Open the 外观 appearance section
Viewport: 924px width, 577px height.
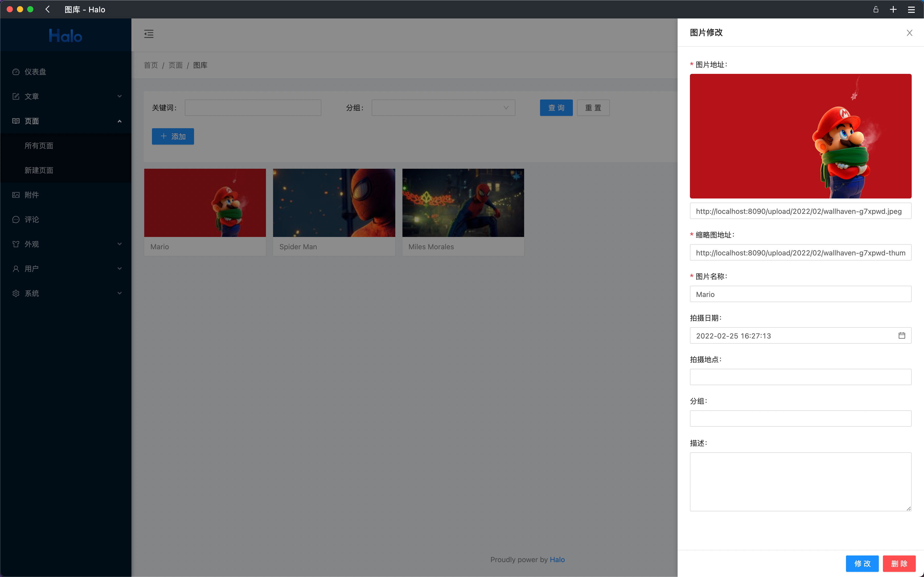coord(32,244)
